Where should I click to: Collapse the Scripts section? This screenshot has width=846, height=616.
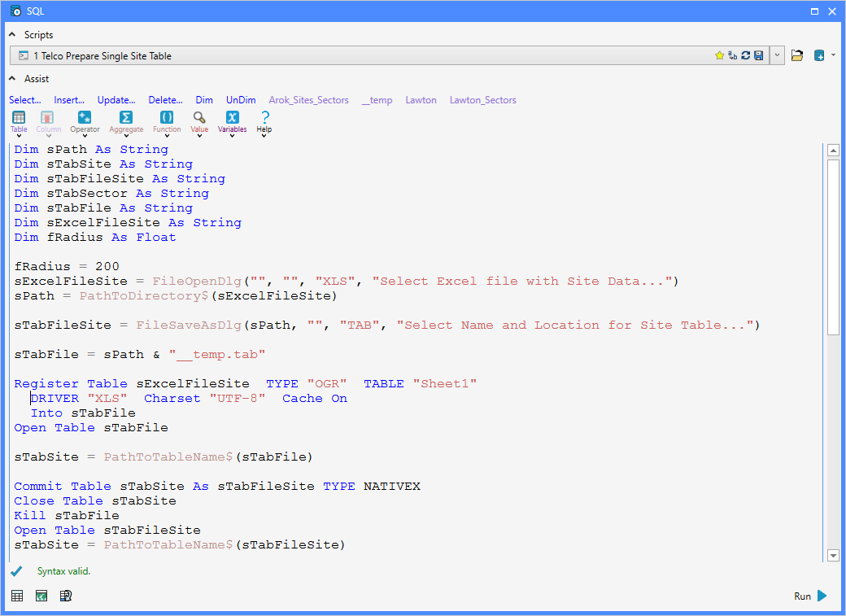11,34
